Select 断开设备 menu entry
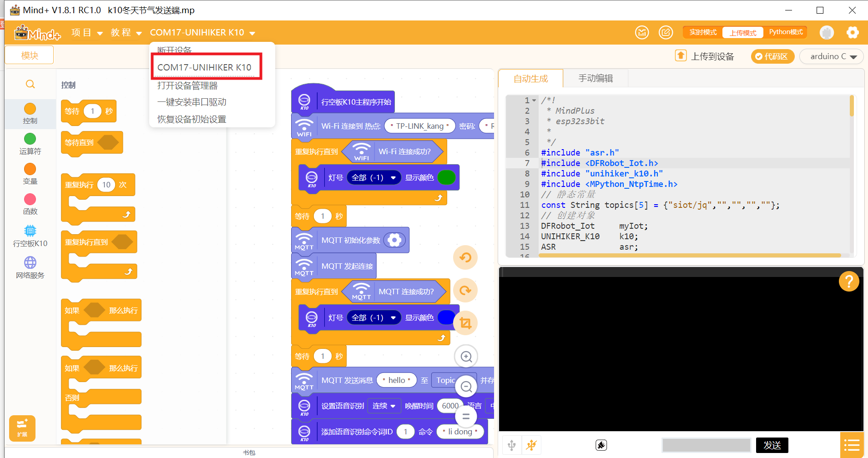The image size is (868, 458). coord(175,50)
